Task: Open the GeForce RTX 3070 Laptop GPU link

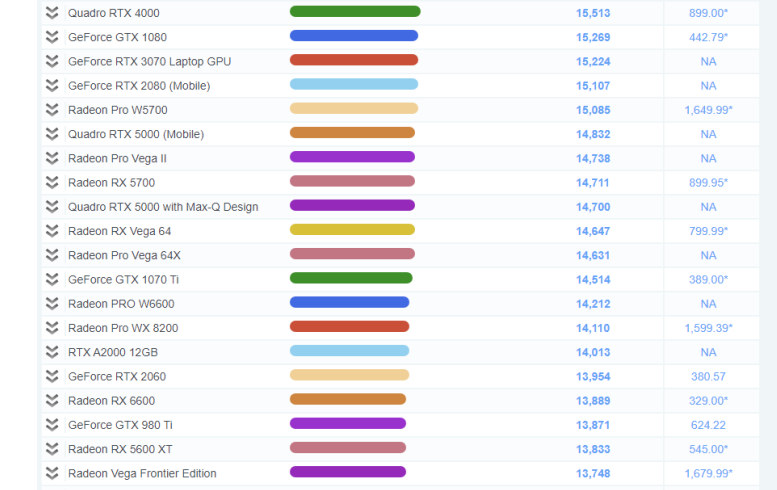Action: click(150, 61)
